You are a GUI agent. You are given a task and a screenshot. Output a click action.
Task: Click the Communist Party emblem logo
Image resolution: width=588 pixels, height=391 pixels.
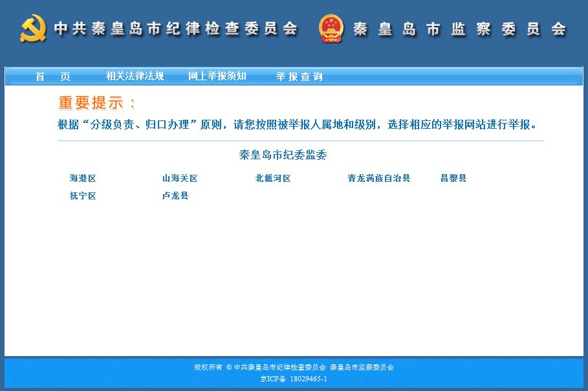pyautogui.click(x=34, y=28)
